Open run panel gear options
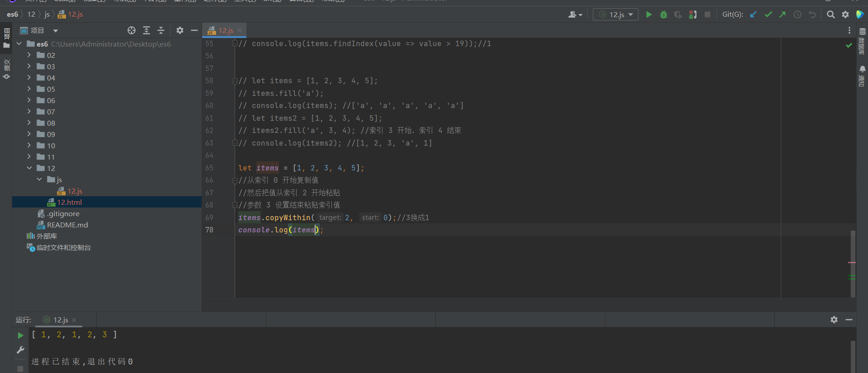Screen dimensions: 868x373 point(834,320)
